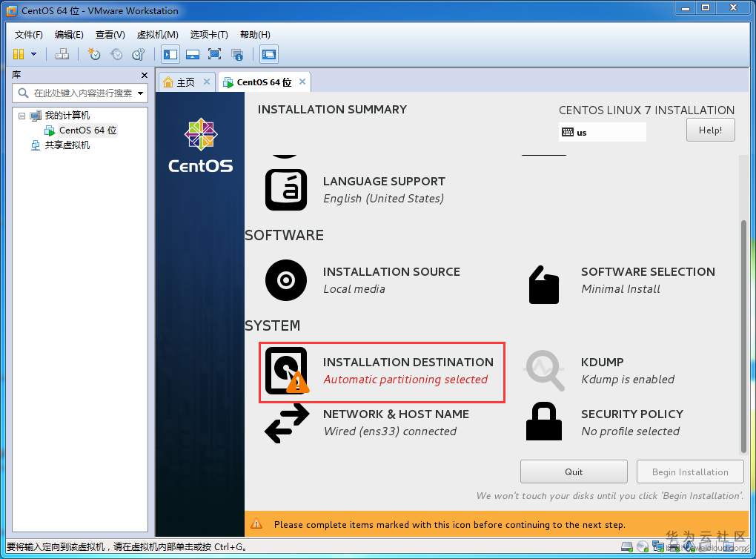This screenshot has height=559, width=756.
Task: Toggle the thumbnail bar toolbar icon
Action: coord(193,54)
